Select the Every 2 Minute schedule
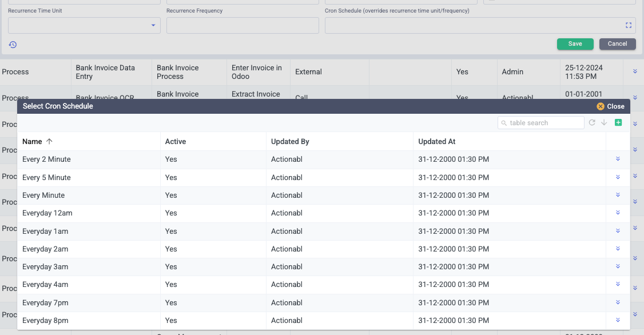644x335 pixels. [x=46, y=159]
